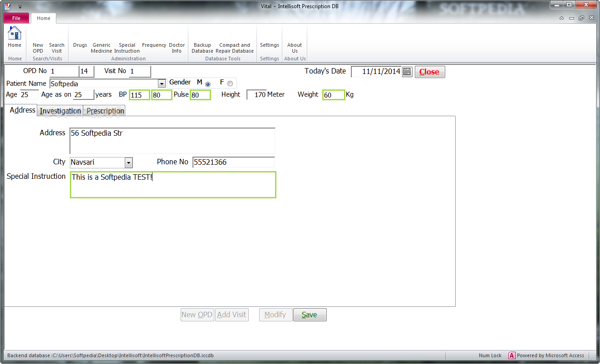Open the File menu tab

(16, 18)
